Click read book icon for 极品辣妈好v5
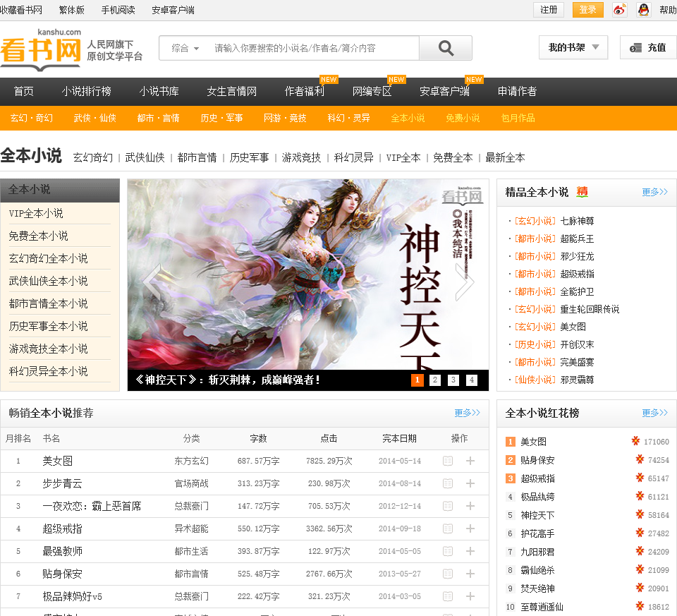 pyautogui.click(x=448, y=596)
